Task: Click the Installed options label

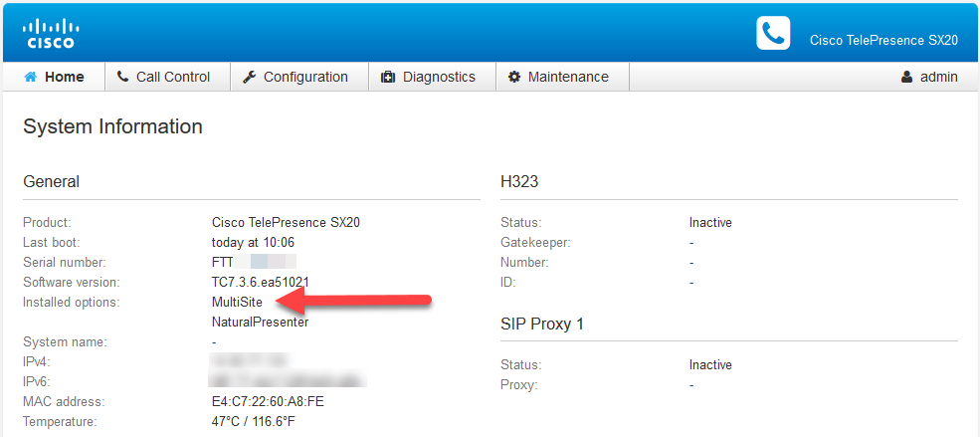Action: 72,302
